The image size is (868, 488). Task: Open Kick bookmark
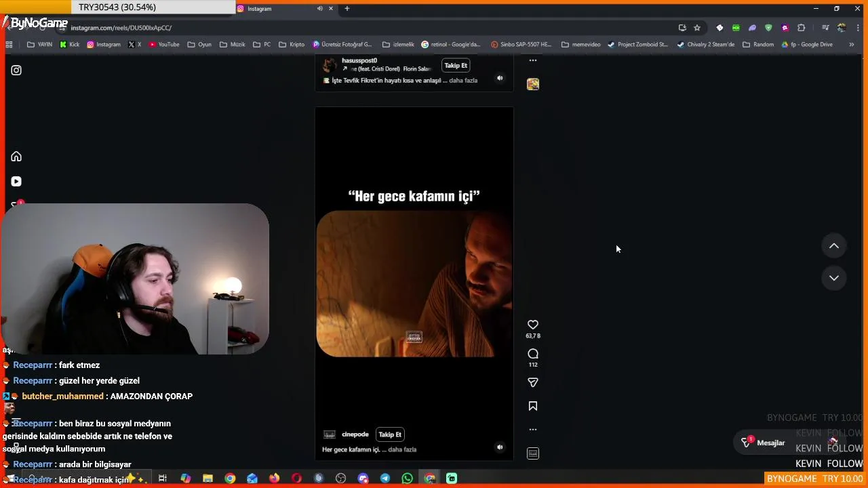pos(70,45)
